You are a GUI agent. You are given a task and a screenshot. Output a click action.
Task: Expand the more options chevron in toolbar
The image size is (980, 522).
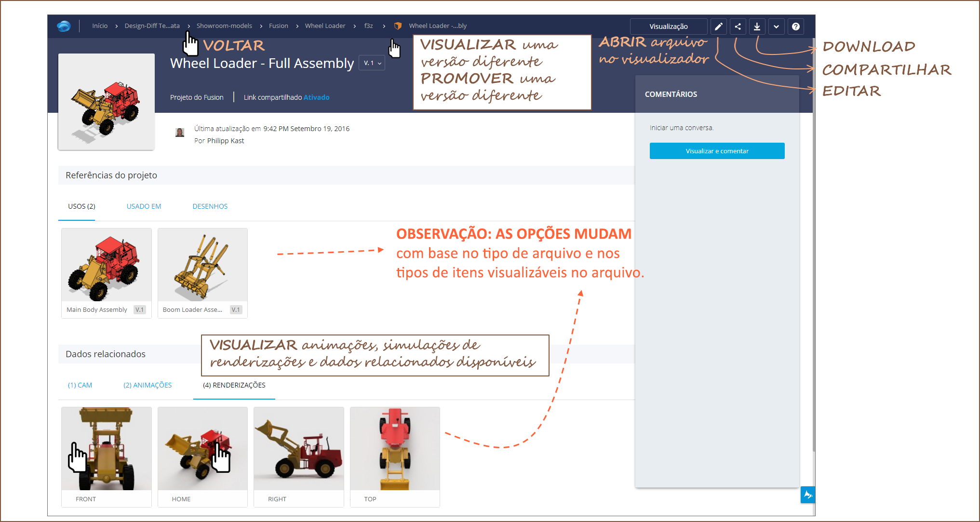(x=776, y=27)
